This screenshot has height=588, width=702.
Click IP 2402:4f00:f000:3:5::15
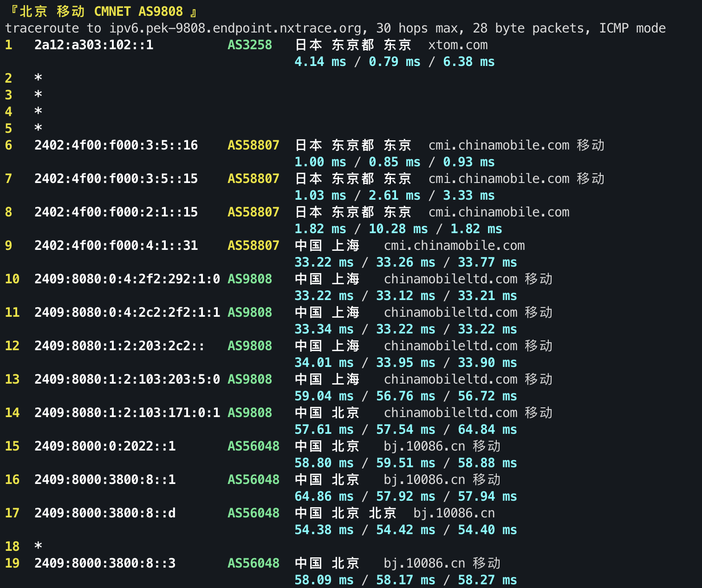click(x=116, y=179)
